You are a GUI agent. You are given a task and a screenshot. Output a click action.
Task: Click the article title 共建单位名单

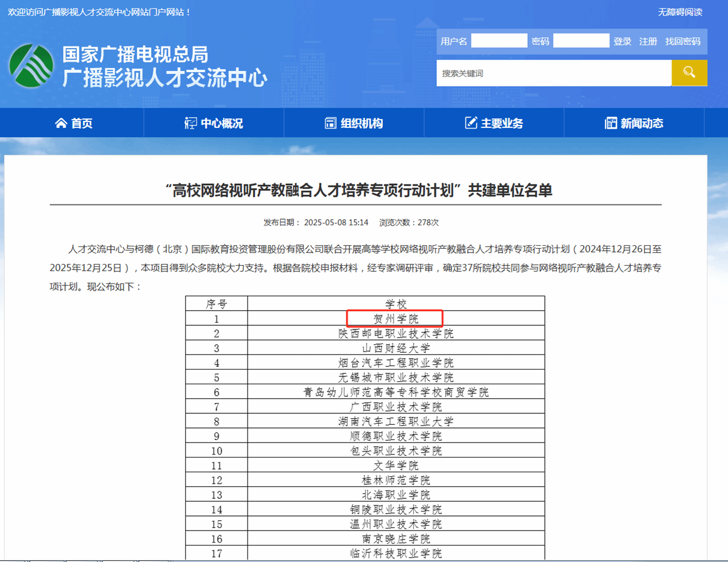(x=359, y=191)
